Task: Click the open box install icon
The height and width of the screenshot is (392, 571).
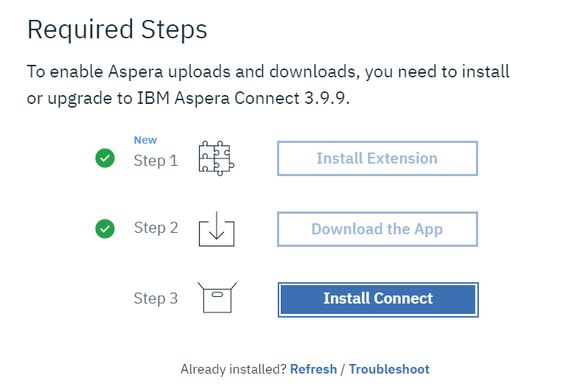Action: (216, 297)
